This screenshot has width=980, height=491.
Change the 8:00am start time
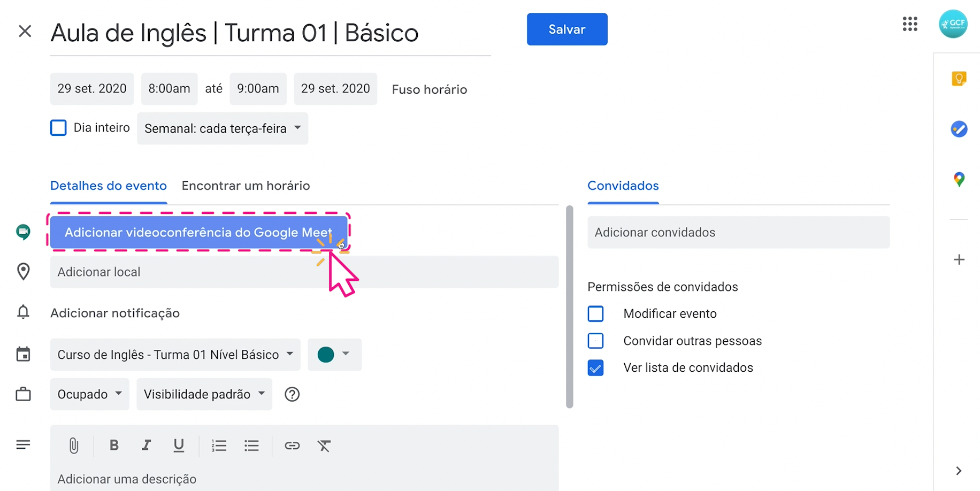pyautogui.click(x=169, y=89)
